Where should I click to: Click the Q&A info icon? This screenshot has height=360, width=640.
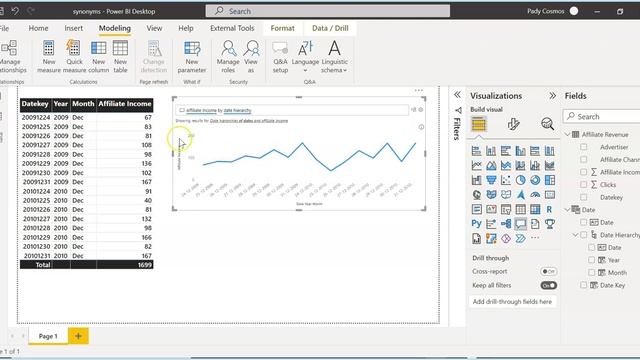tap(421, 127)
